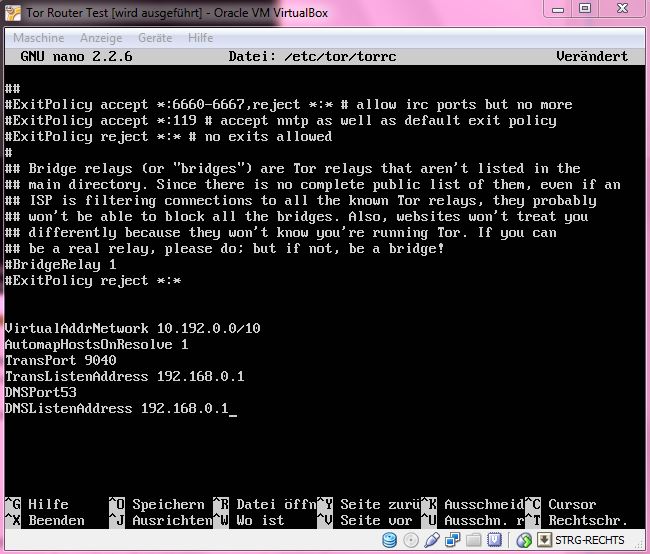This screenshot has width=650, height=554.
Task: Click the ^G Hilfe shortcut in nano footer
Action: (x=37, y=504)
